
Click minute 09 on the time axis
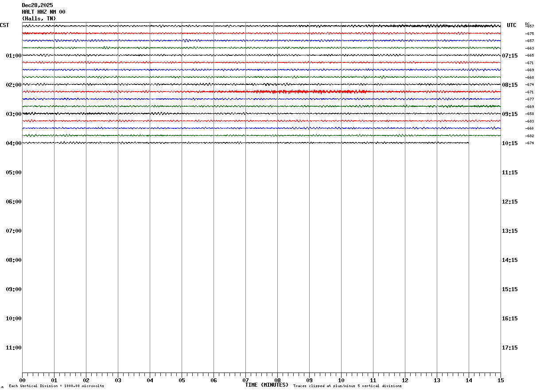309,380
